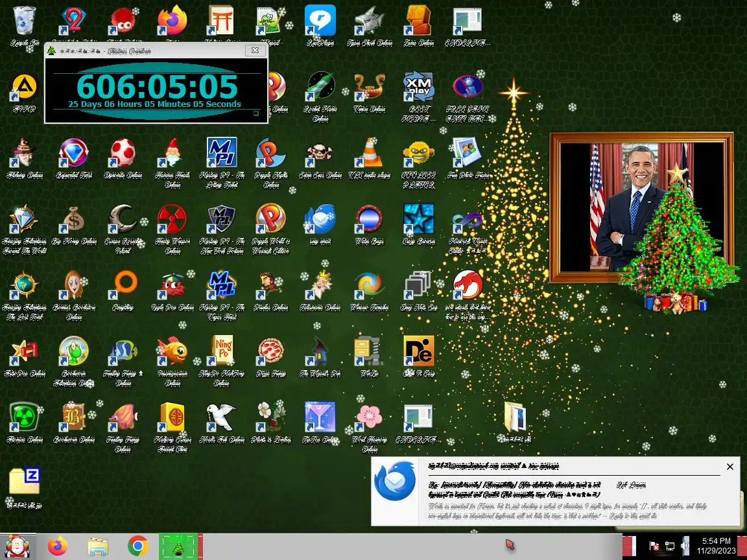Open Peggle Nights Deluxe shortcut
The image size is (747, 560).
pyautogui.click(x=270, y=154)
